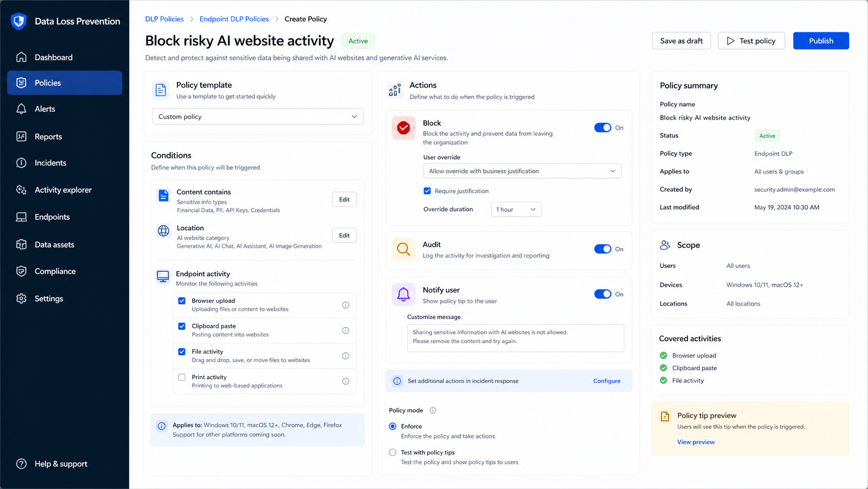Uncheck the File activity checkbox
This screenshot has width=868, height=489.
click(182, 352)
